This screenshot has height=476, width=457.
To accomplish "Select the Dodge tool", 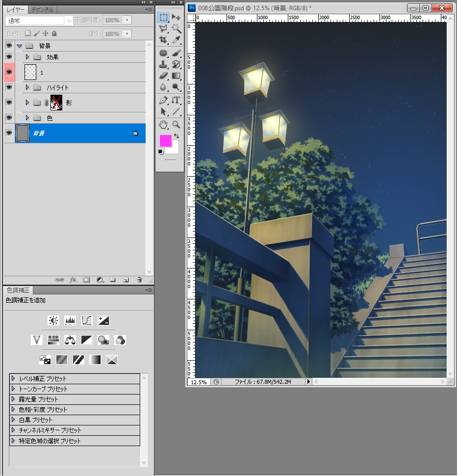I will (x=176, y=87).
